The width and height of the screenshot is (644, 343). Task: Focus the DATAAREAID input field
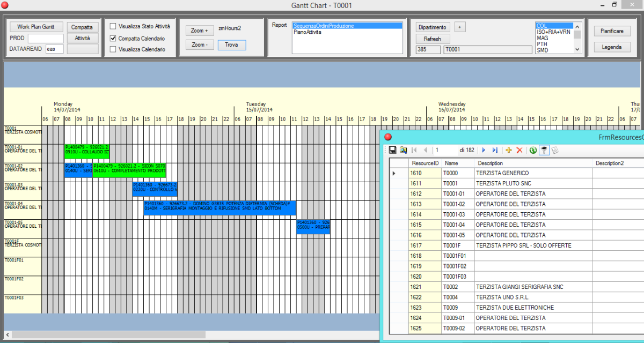[x=54, y=49]
